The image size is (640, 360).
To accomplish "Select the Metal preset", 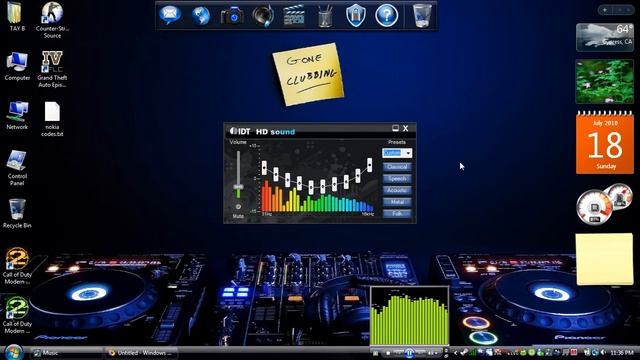I will tap(397, 202).
